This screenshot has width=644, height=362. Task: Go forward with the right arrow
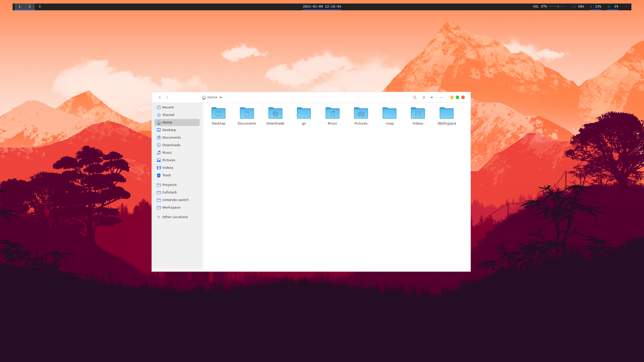(167, 97)
